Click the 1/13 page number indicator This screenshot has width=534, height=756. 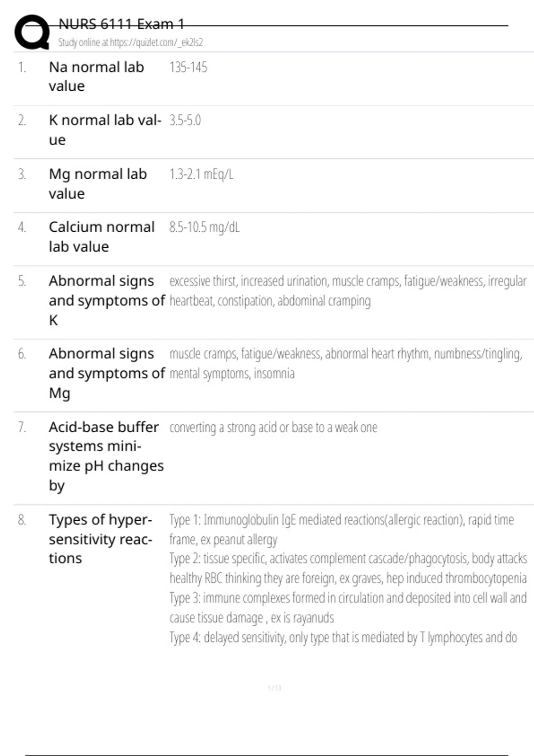(x=275, y=688)
